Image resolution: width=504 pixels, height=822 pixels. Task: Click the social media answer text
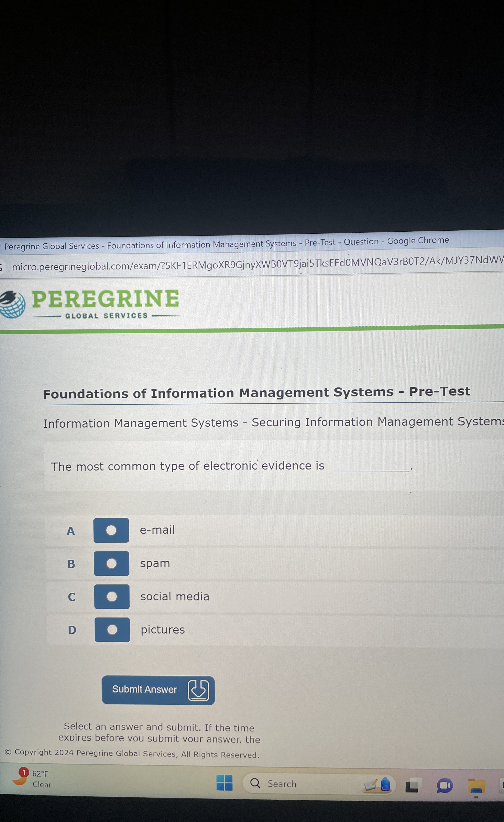pos(175,596)
